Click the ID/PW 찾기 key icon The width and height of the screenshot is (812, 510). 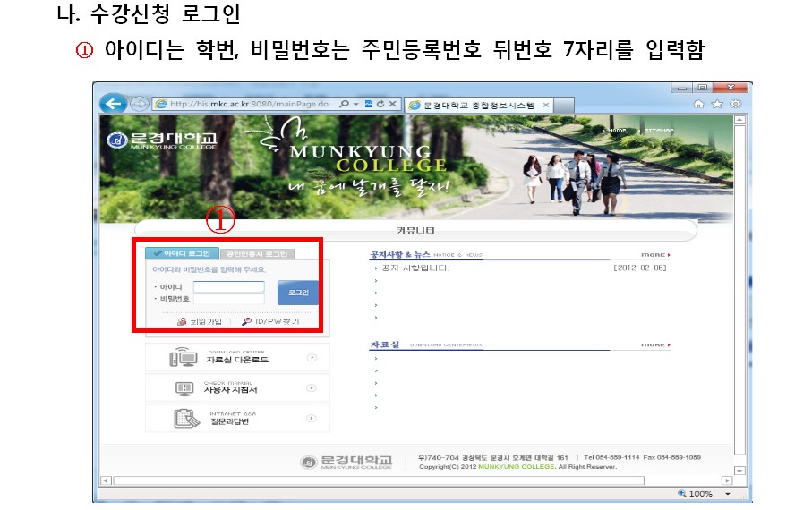(246, 321)
